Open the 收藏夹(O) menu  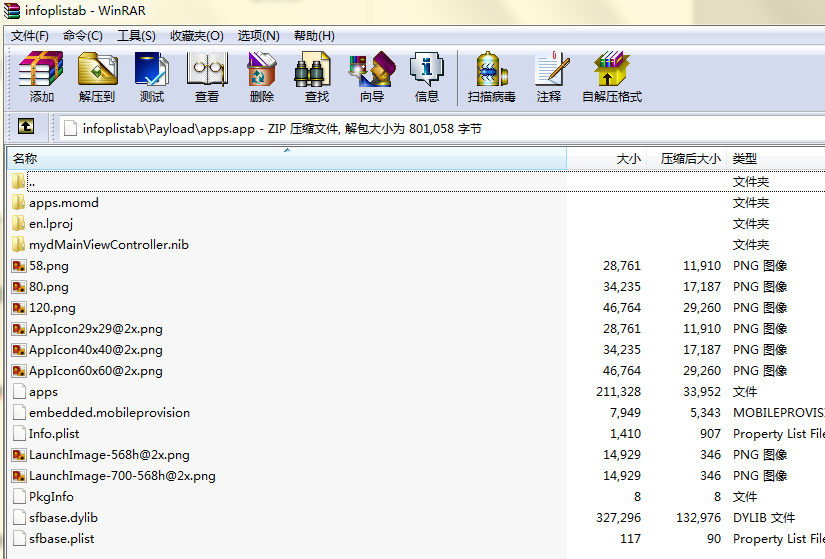pos(197,36)
